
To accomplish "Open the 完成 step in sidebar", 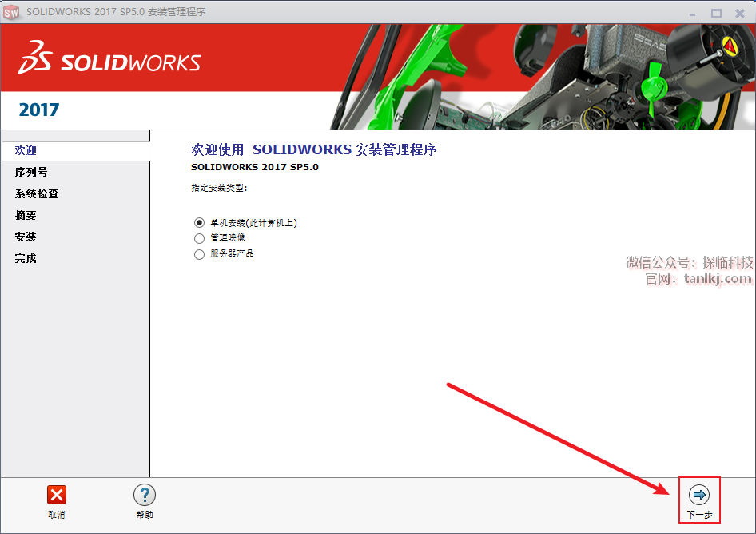I will [26, 258].
